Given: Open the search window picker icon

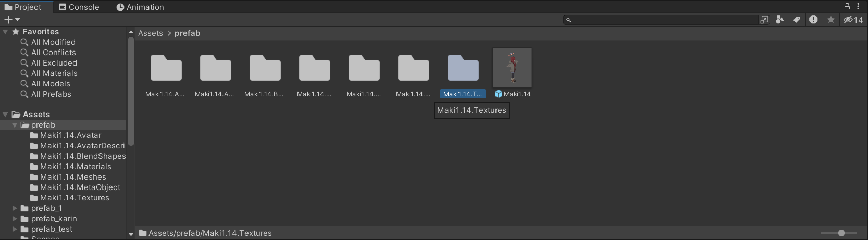Looking at the screenshot, I should [764, 20].
